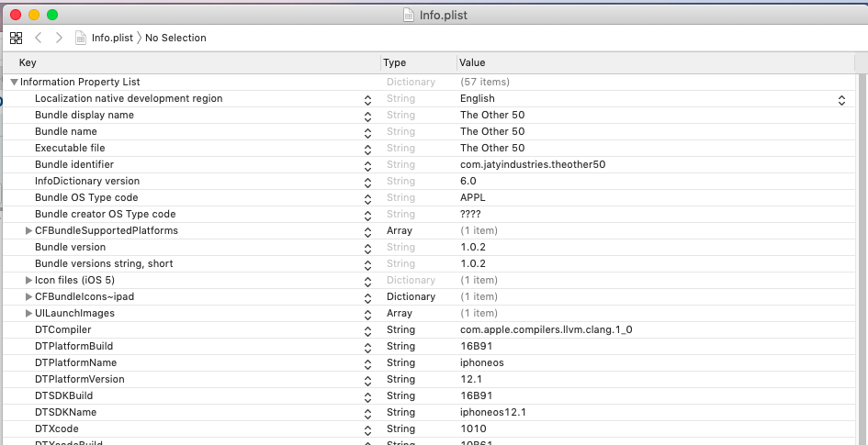Expand the UILaunchImages array
This screenshot has height=445, width=868.
(x=28, y=313)
